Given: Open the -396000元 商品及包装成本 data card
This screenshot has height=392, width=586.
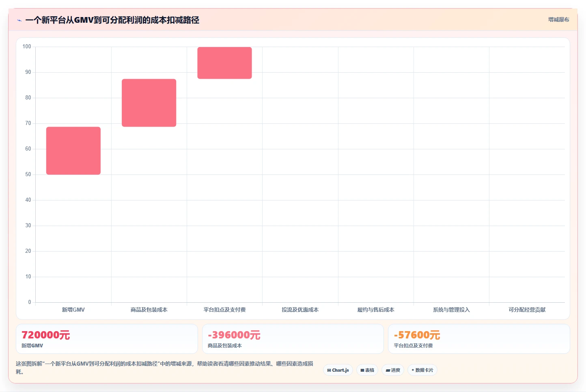Looking at the screenshot, I should [293, 339].
